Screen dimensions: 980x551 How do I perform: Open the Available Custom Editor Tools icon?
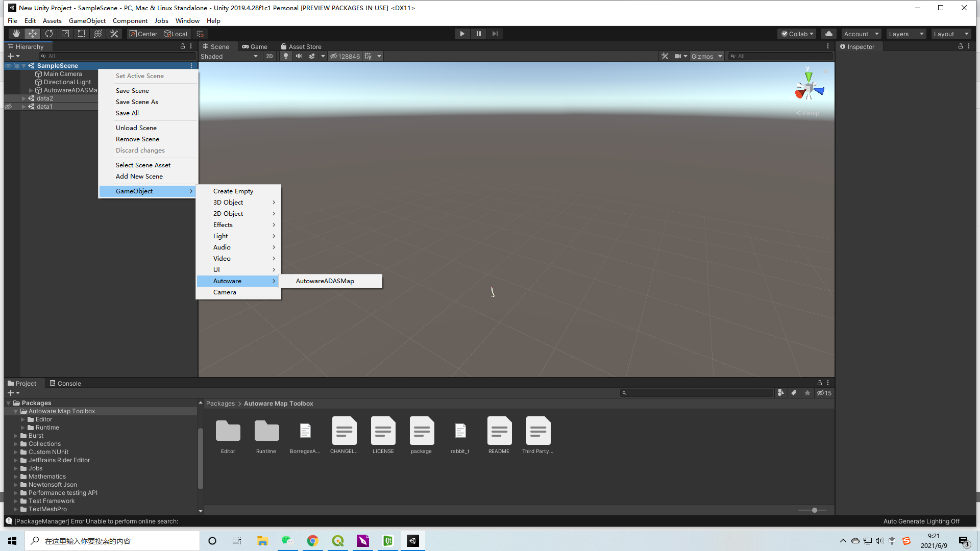114,33
